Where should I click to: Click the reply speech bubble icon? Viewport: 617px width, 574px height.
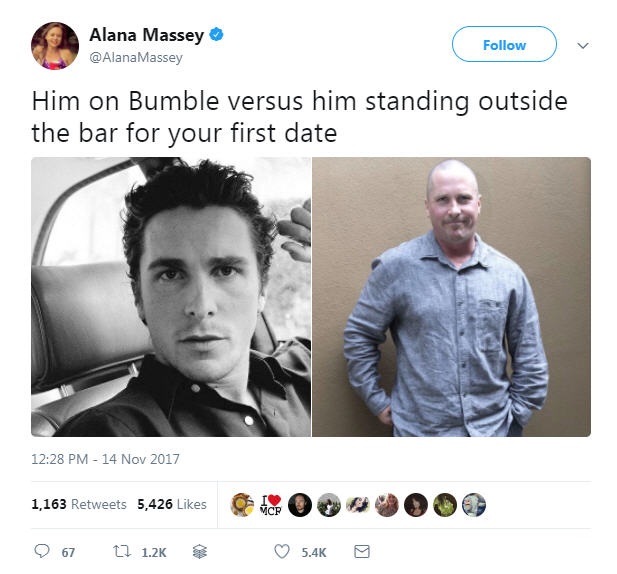pyautogui.click(x=42, y=552)
